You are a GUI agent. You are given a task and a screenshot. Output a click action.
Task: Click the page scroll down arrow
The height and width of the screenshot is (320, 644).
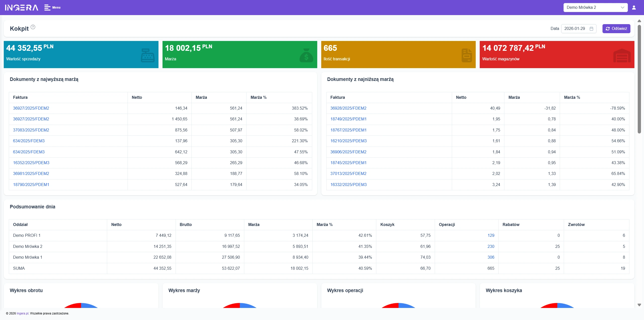pos(639,305)
